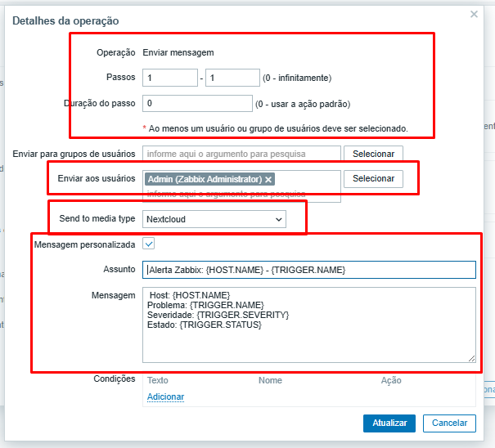Screen dimensions: 495x448
Task: Click the search field below Admin tag
Action: (241, 194)
